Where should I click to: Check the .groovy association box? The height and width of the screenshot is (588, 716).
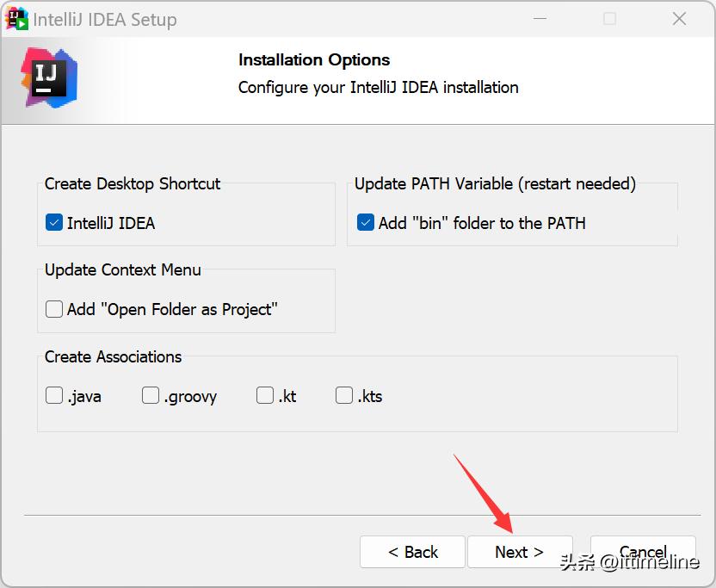[x=151, y=395]
